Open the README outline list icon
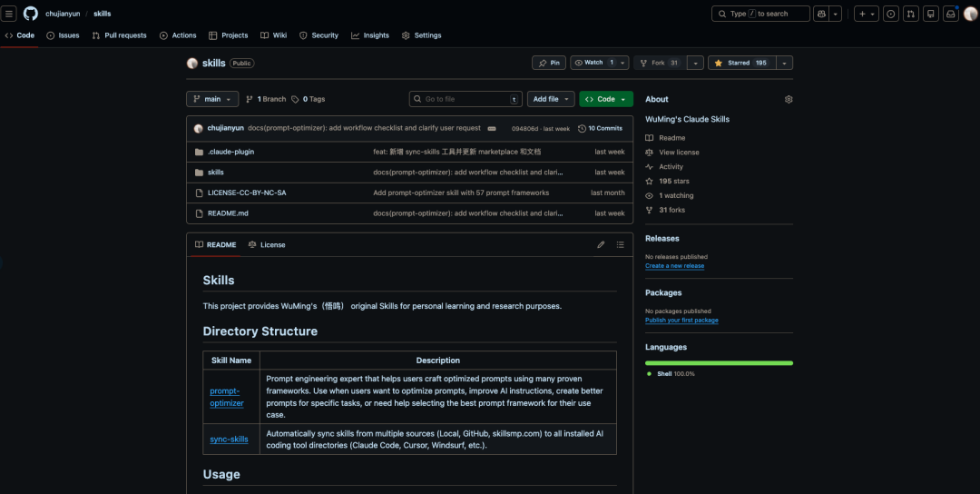The height and width of the screenshot is (494, 980). pos(620,244)
